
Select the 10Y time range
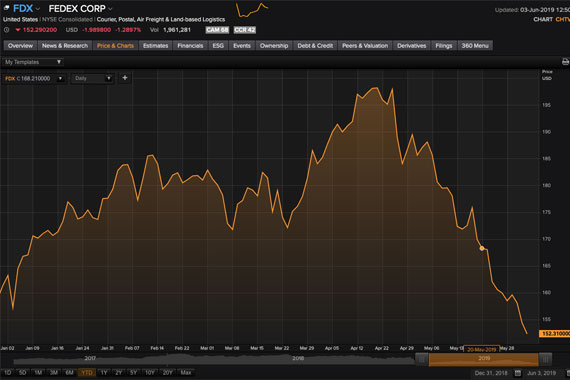pos(150,373)
